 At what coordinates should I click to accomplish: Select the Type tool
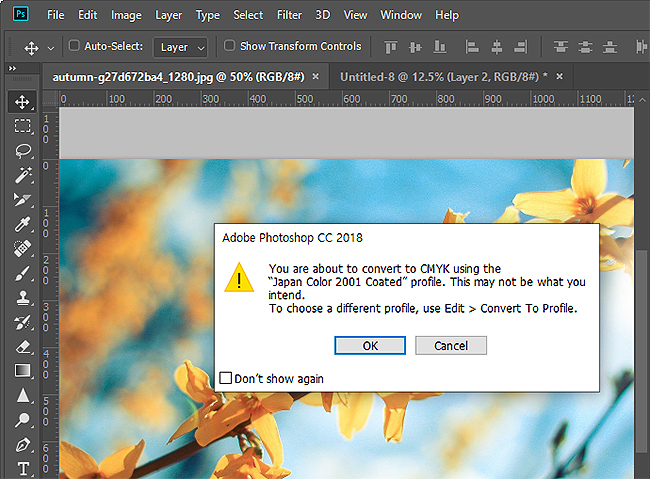[22, 469]
